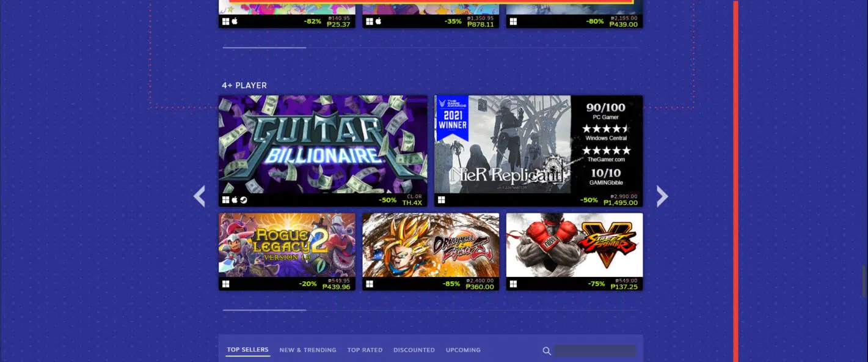The height and width of the screenshot is (362, 868).
Task: Click Apple icon under Guitar Billionaire
Action: coord(235,200)
